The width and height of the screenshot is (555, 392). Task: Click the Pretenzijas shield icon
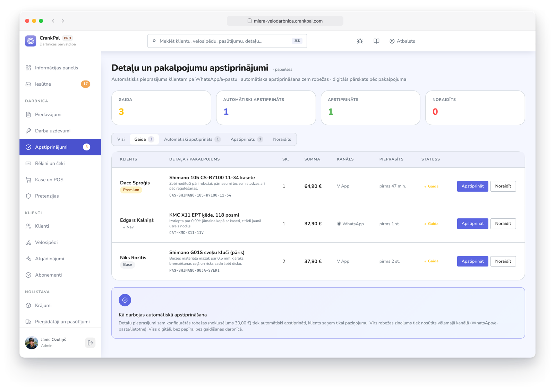(x=28, y=196)
